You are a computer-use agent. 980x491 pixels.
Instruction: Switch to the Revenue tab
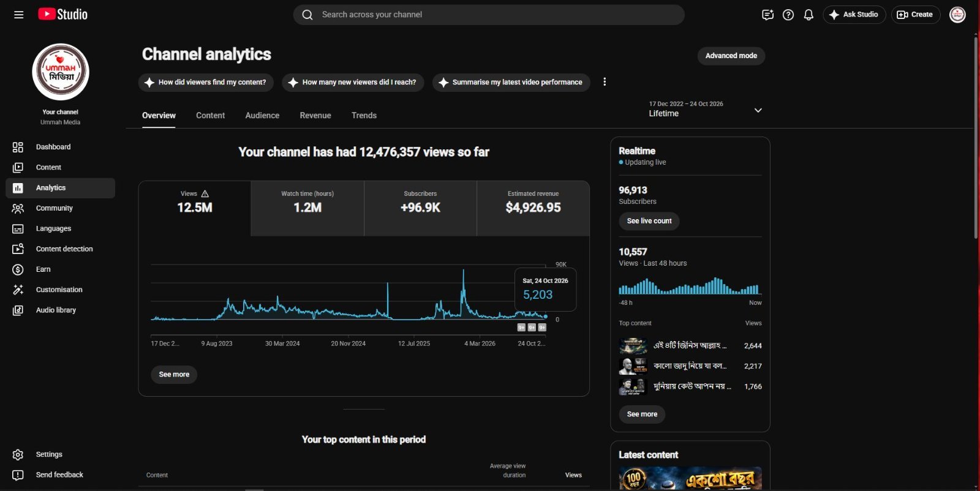315,115
